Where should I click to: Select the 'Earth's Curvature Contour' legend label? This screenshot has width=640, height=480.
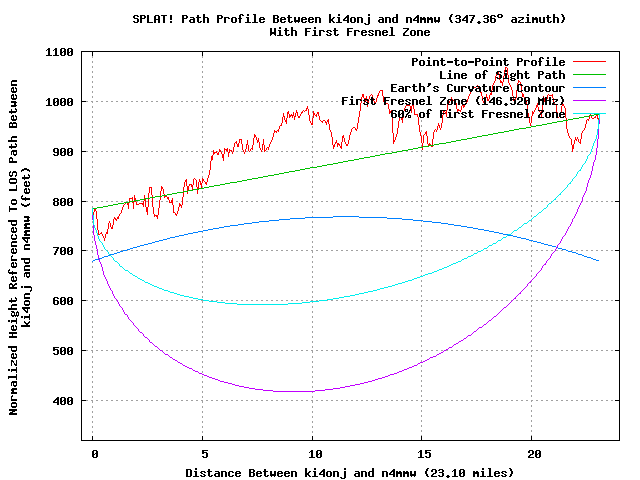pos(478,88)
